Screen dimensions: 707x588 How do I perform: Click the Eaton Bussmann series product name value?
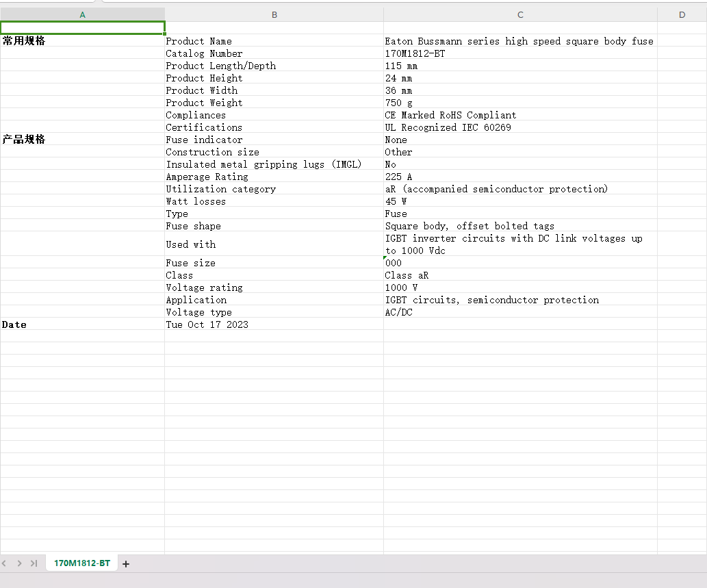click(520, 40)
